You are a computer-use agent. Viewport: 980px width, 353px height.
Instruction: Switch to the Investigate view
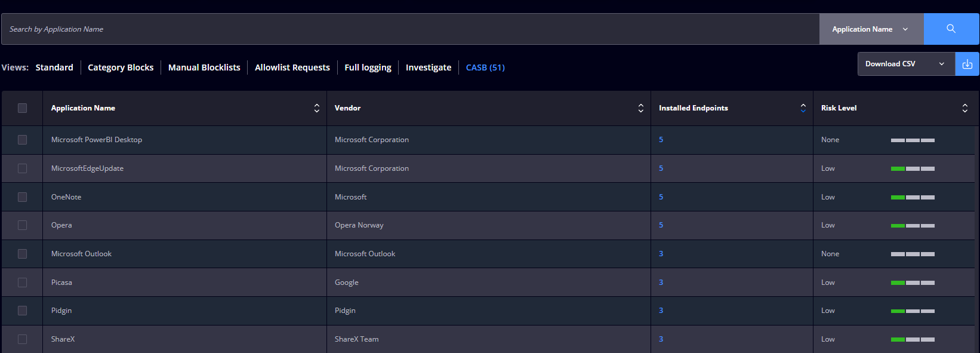click(429, 67)
